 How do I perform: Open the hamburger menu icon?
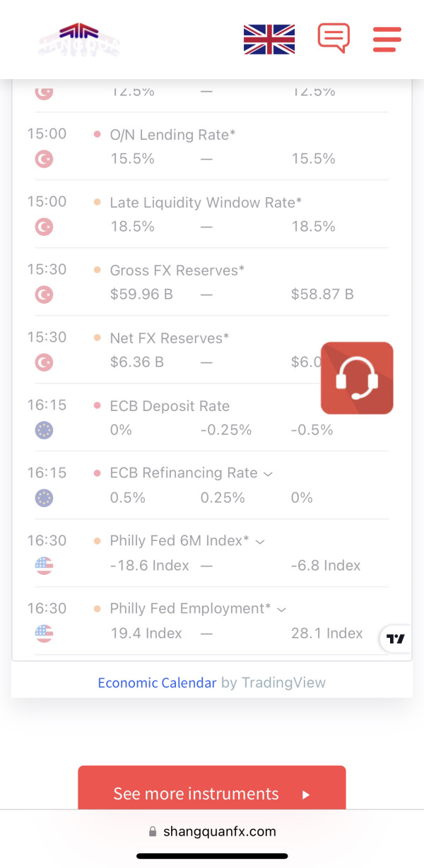point(387,39)
